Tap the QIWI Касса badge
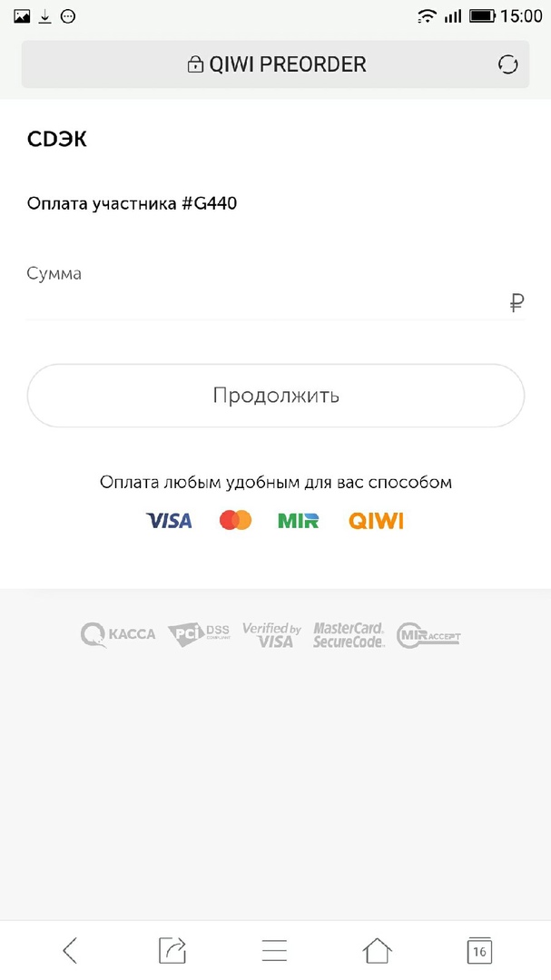The height and width of the screenshot is (980, 551). pyautogui.click(x=117, y=634)
